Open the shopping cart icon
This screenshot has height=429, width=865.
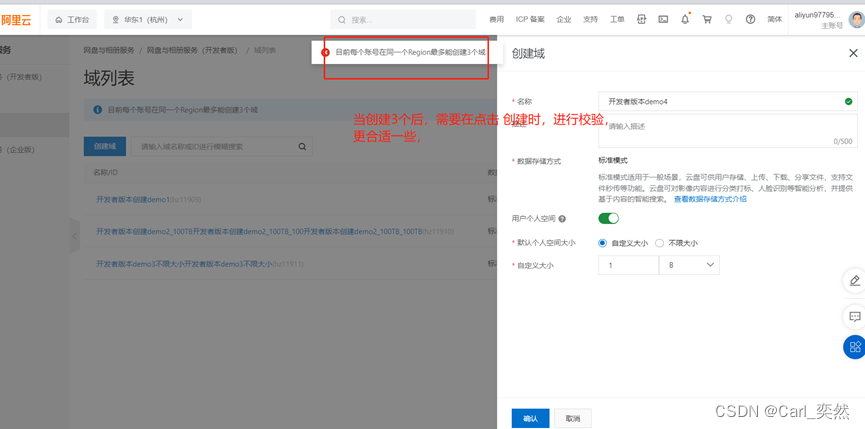[x=707, y=19]
